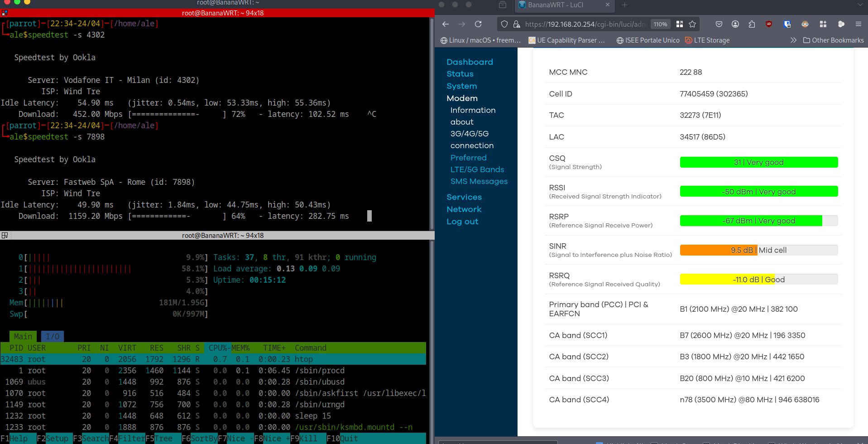Image resolution: width=868 pixels, height=444 pixels.
Task: Open the LTE/5G Bands page
Action: click(x=477, y=169)
